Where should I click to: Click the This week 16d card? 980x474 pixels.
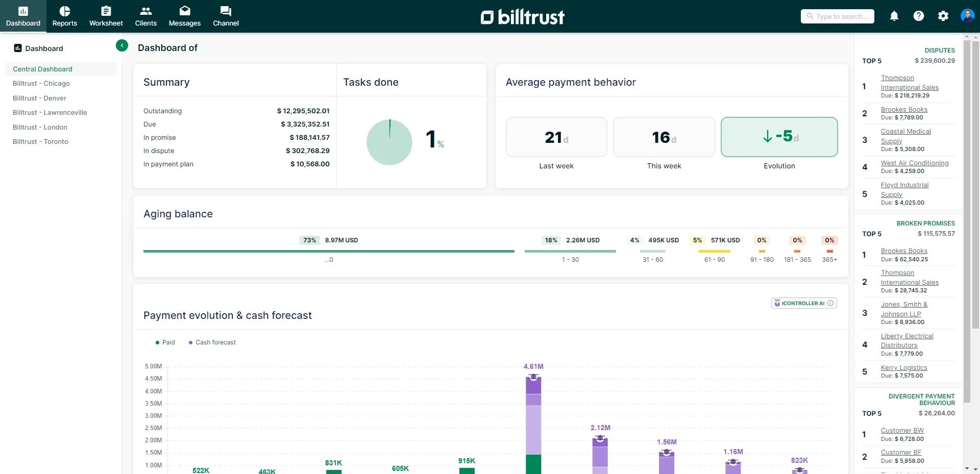click(x=664, y=137)
